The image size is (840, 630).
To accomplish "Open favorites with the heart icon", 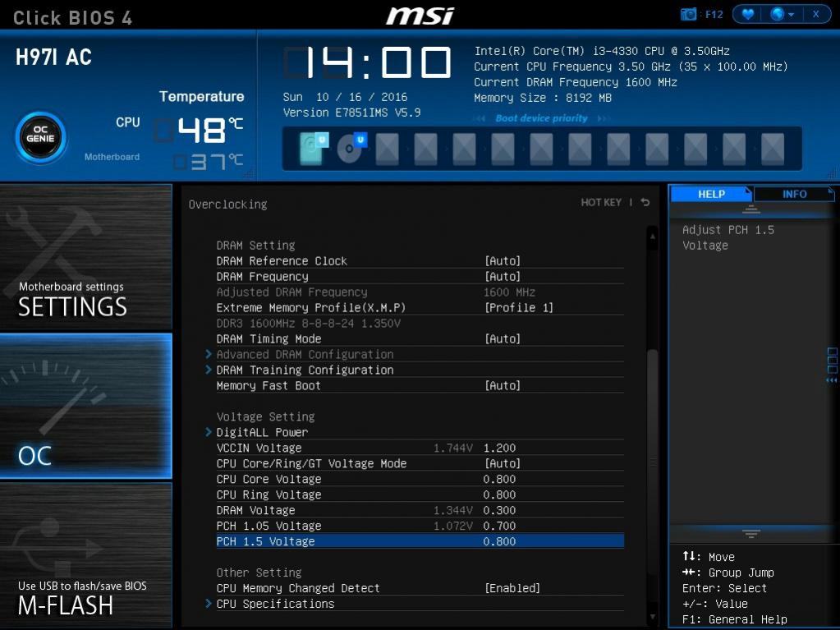I will [x=747, y=14].
